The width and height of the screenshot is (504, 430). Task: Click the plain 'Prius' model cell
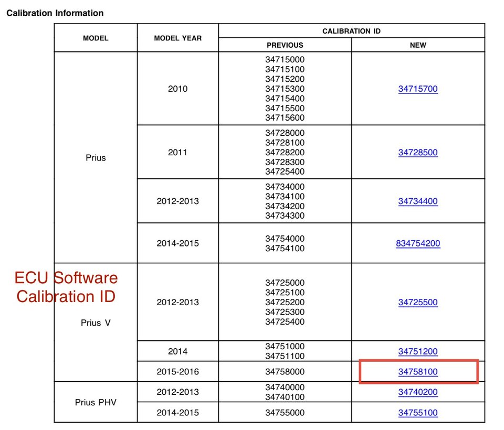[x=96, y=158]
